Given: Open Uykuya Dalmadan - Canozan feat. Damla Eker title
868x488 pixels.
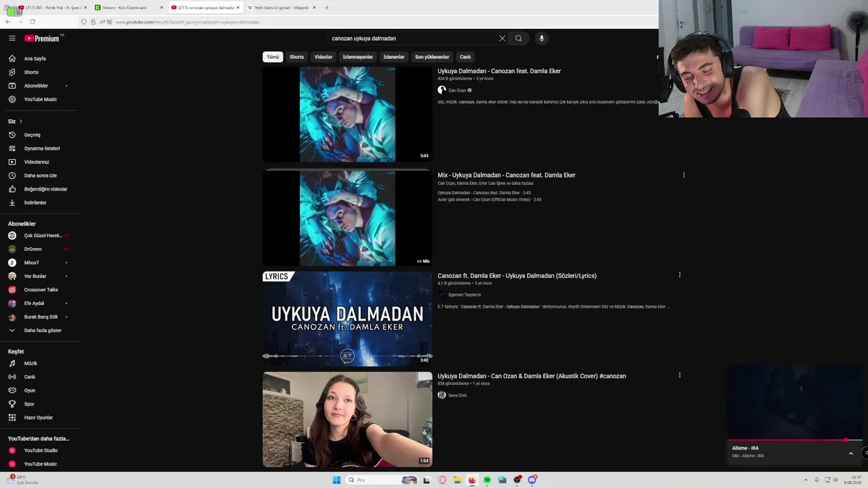Looking at the screenshot, I should [x=499, y=71].
